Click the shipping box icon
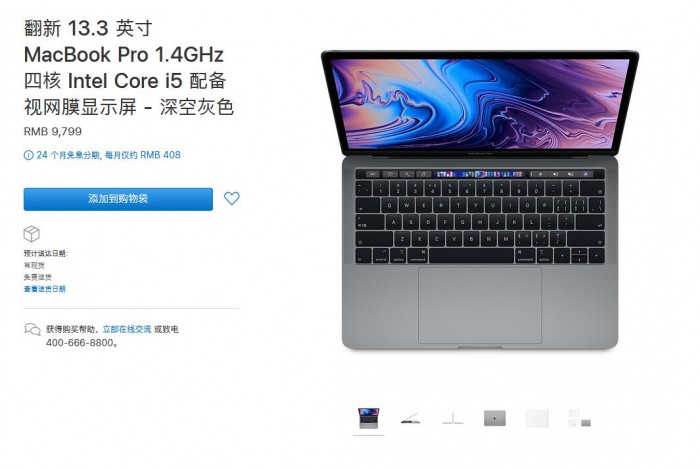Screen dimensions: 700x469 [32, 233]
